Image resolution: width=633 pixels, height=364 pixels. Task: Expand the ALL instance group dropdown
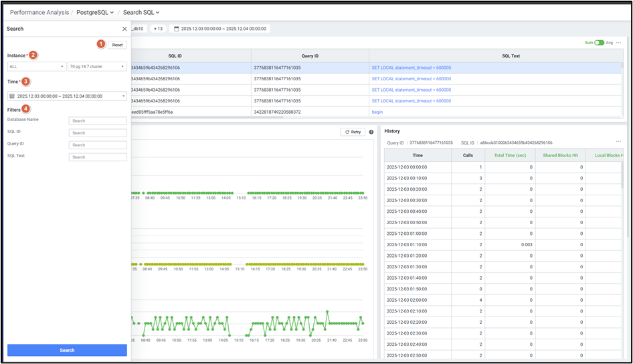point(36,67)
